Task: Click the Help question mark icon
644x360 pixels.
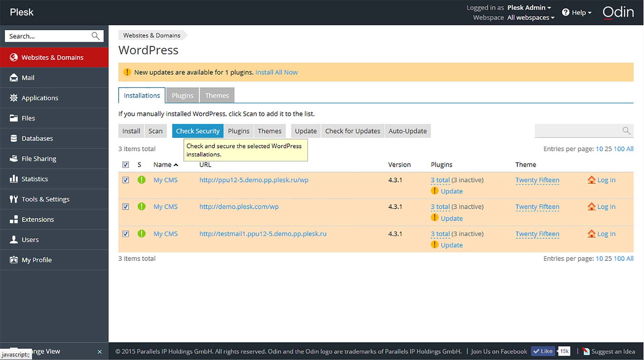Action: [x=566, y=12]
